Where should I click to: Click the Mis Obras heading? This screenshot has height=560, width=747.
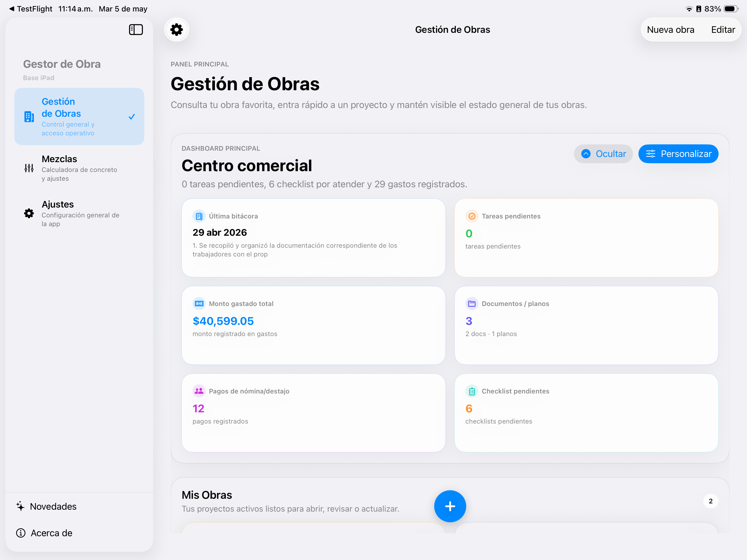[x=207, y=495]
